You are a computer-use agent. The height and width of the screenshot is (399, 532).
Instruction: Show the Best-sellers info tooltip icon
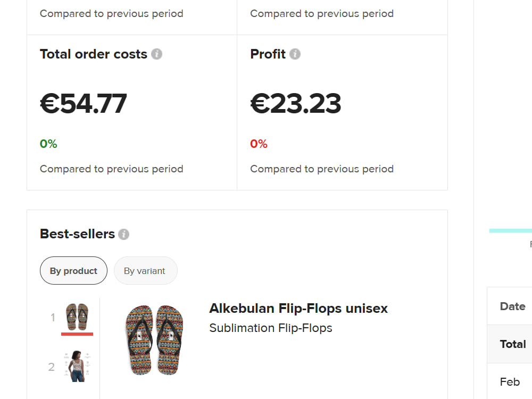pyautogui.click(x=123, y=234)
